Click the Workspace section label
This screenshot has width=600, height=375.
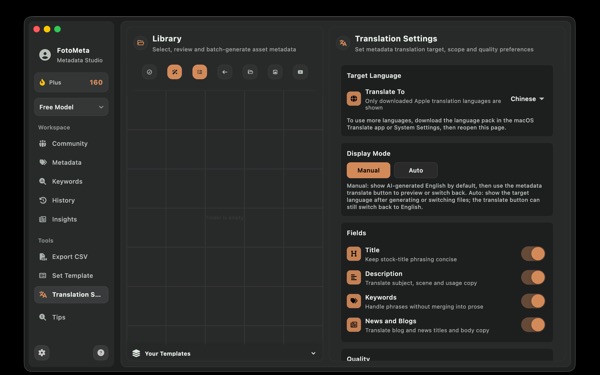tap(54, 127)
